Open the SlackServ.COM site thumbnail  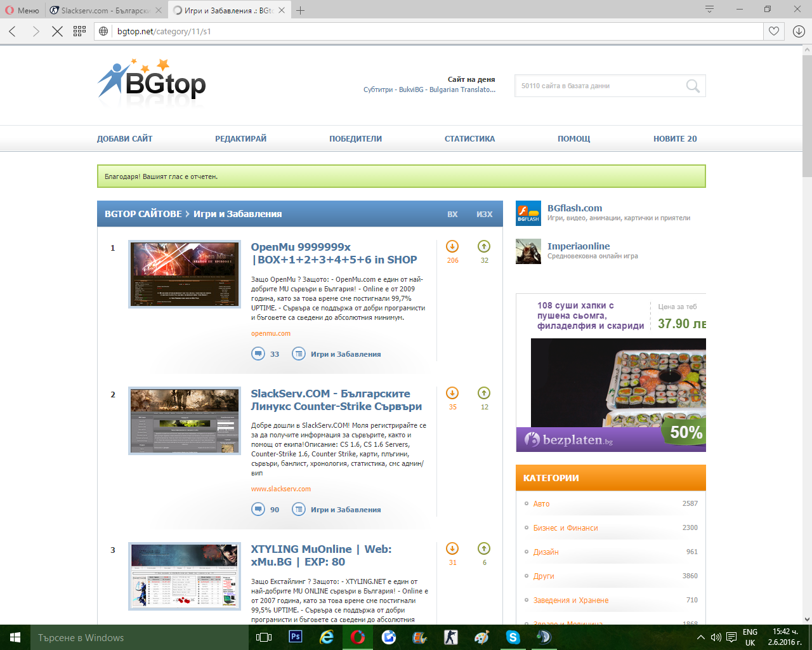point(185,421)
